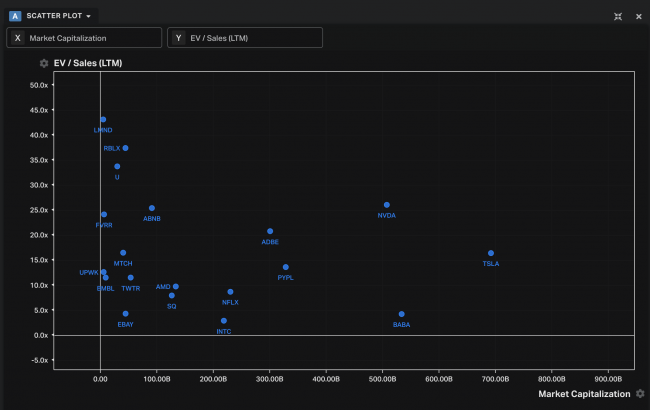The height and width of the screenshot is (410, 650).
Task: Select the Y axis EV / Sales field
Action: pos(245,38)
